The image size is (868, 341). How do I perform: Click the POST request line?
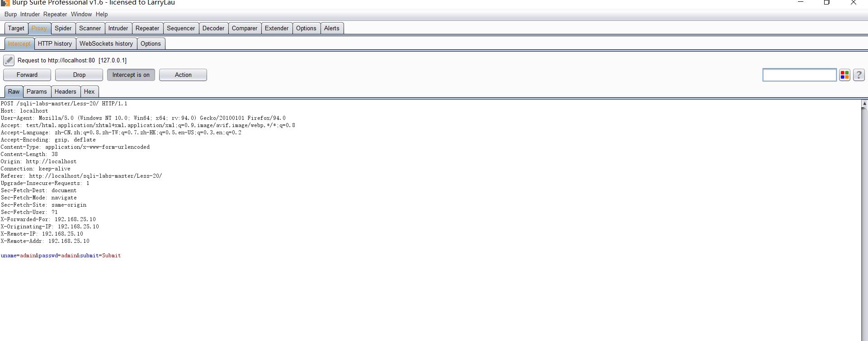[64, 104]
